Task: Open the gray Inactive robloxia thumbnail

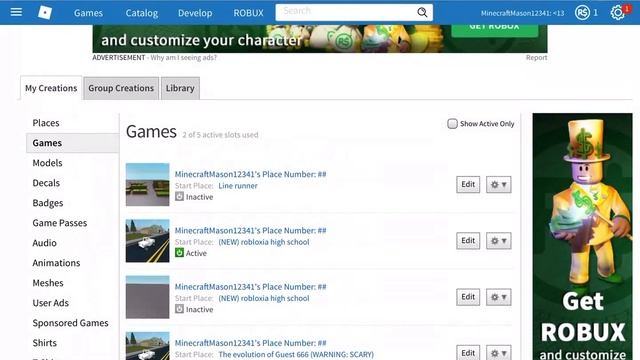Action: pyautogui.click(x=147, y=297)
